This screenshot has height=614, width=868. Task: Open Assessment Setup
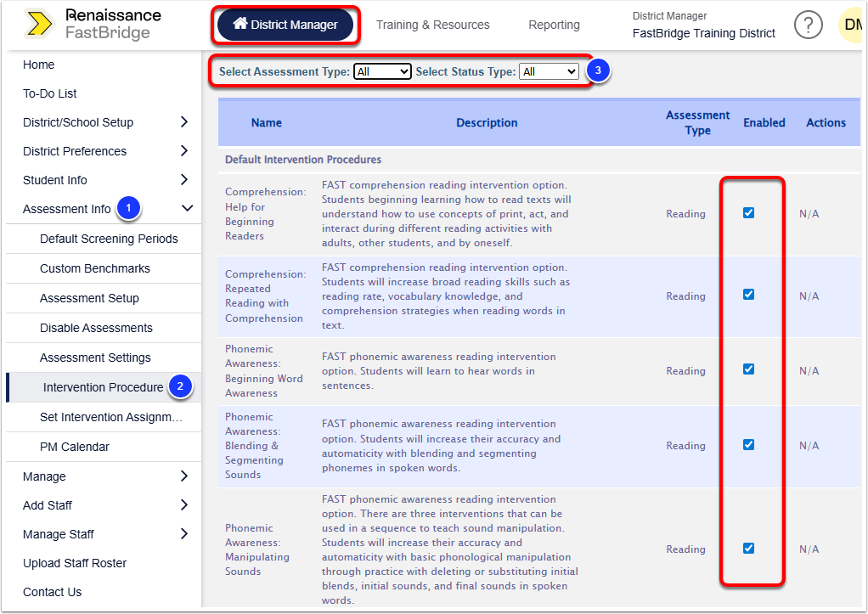(x=89, y=298)
